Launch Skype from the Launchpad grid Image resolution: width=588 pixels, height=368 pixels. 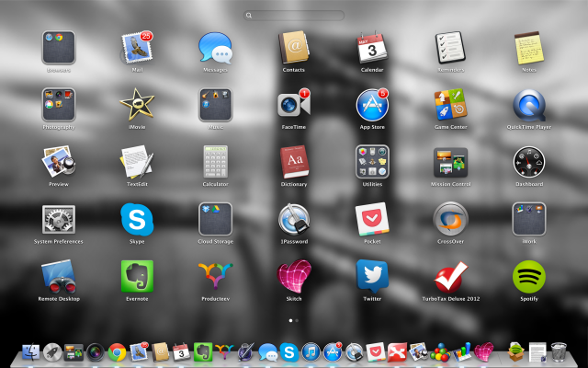[137, 219]
